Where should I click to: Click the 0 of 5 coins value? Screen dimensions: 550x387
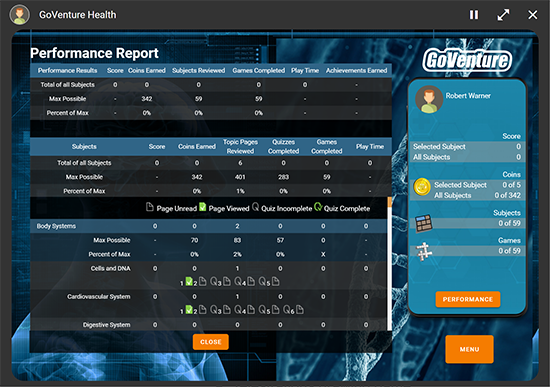pos(511,185)
